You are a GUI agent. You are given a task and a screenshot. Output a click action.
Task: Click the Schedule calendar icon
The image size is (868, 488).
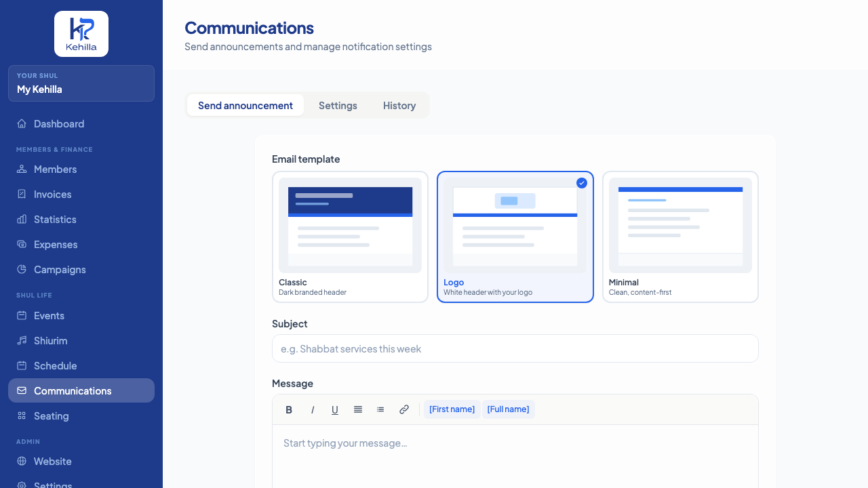22,365
